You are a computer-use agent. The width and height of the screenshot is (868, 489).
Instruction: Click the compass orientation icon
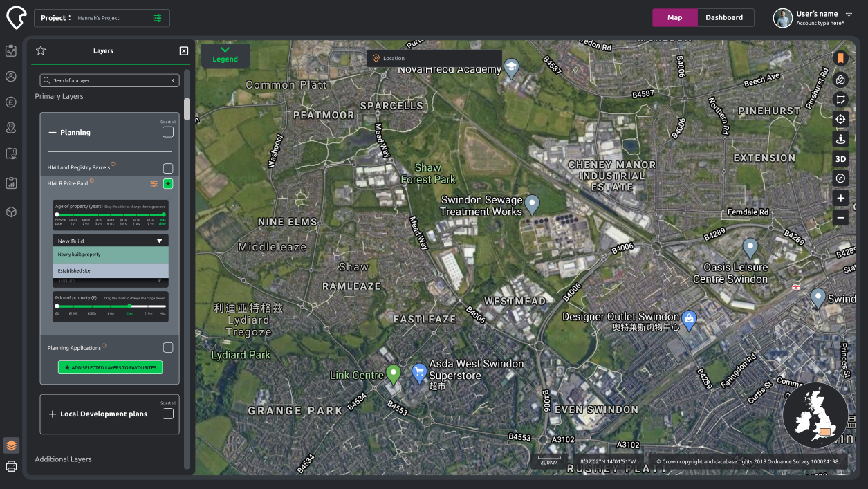click(x=840, y=178)
